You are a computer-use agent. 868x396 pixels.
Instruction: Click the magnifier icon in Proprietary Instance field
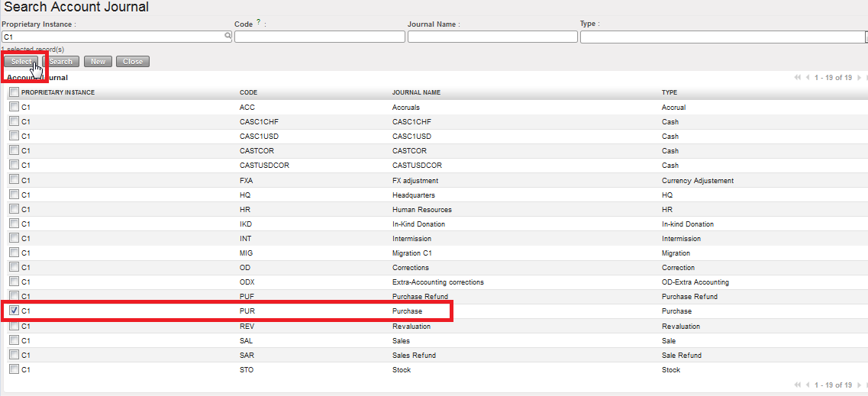[x=227, y=37]
